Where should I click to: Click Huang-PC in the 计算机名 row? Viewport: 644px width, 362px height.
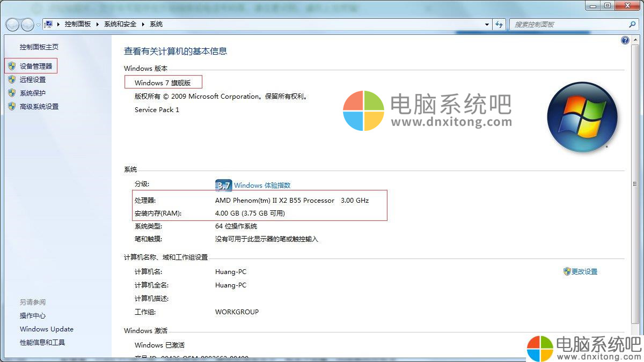coord(231,271)
